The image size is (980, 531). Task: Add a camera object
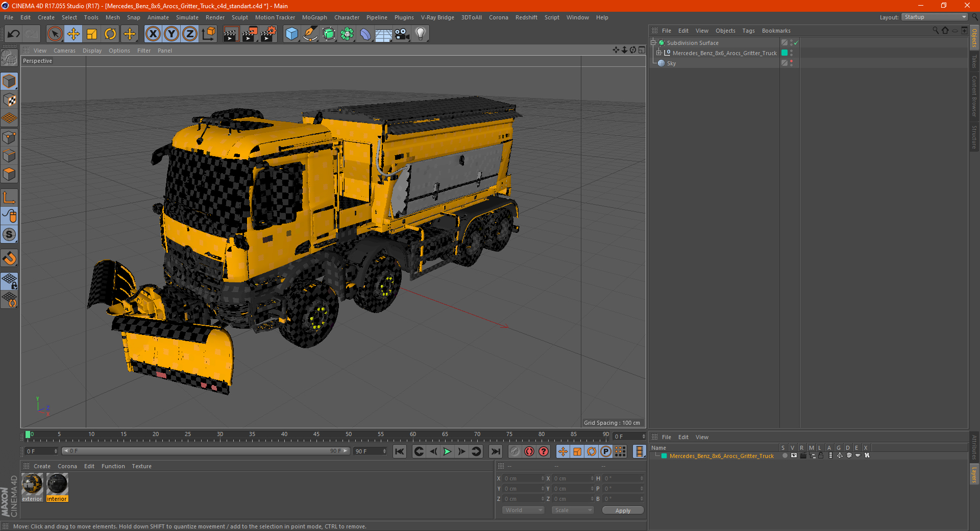click(402, 34)
